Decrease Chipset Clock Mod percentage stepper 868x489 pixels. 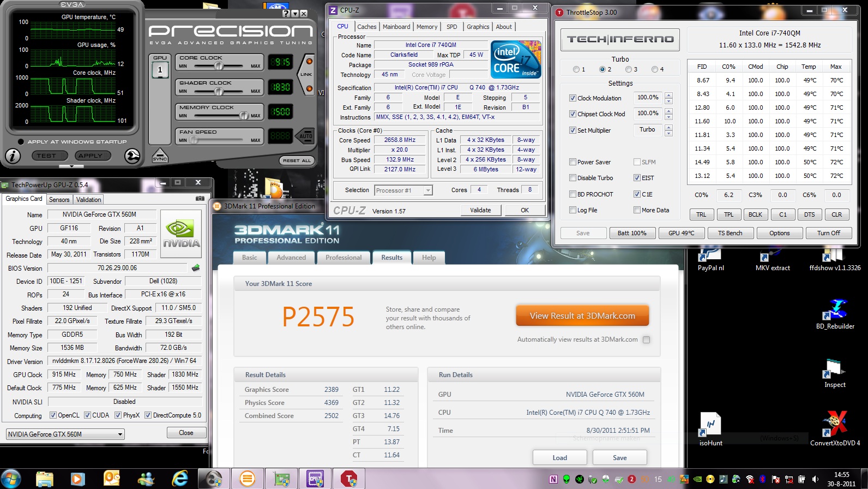668,117
